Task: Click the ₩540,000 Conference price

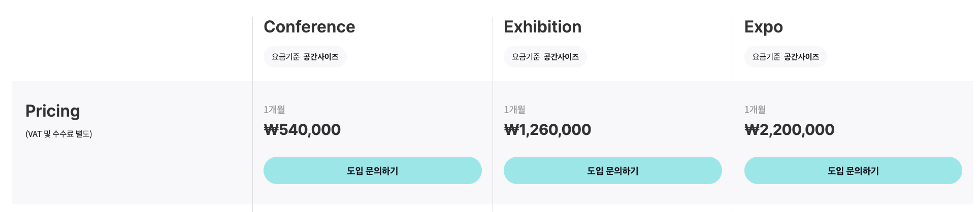Action: (302, 130)
